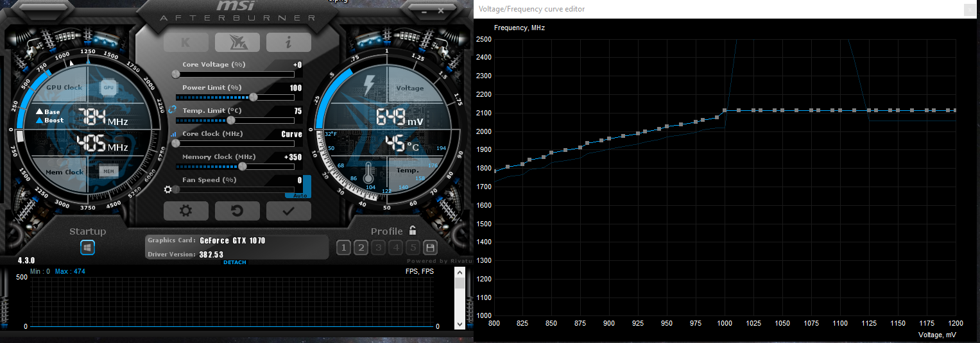The height and width of the screenshot is (343, 980).
Task: Click the Power Limit slider handle
Action: pos(254,97)
